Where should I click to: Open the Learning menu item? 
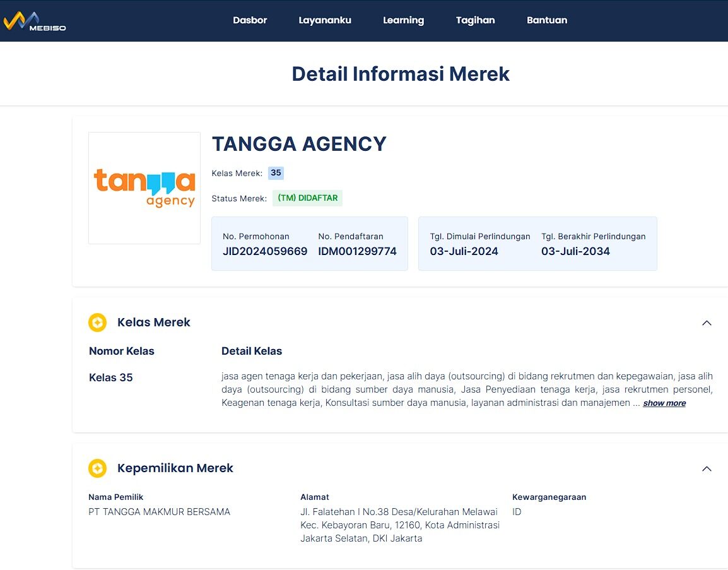point(404,20)
